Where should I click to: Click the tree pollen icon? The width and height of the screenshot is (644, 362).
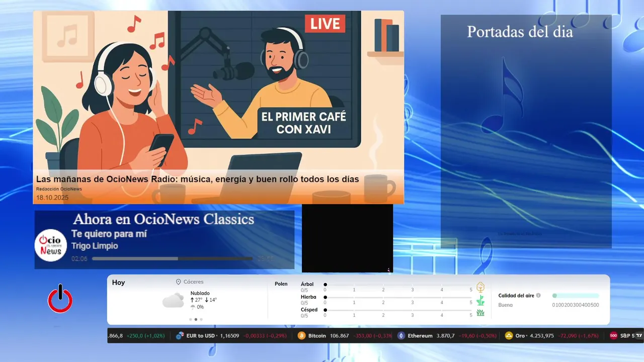[x=480, y=287]
